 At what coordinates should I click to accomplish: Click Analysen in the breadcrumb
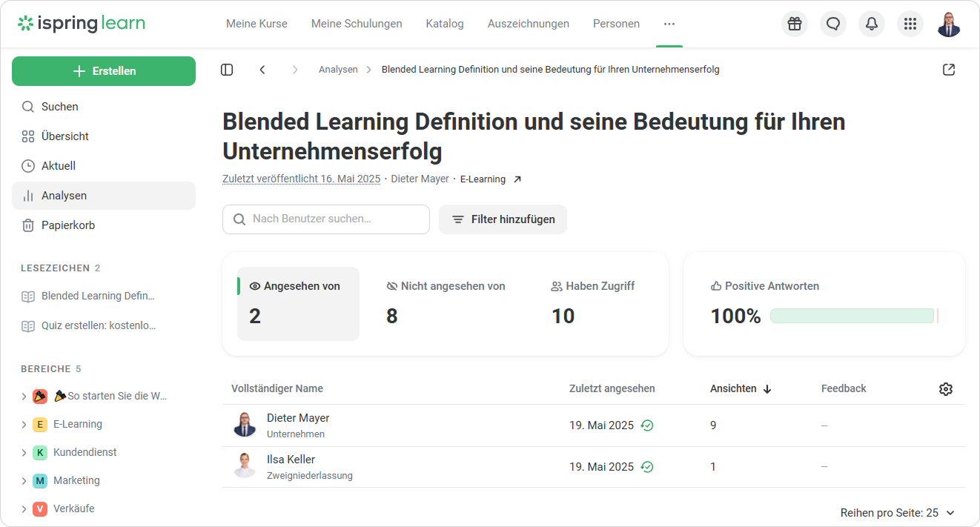[x=338, y=70]
